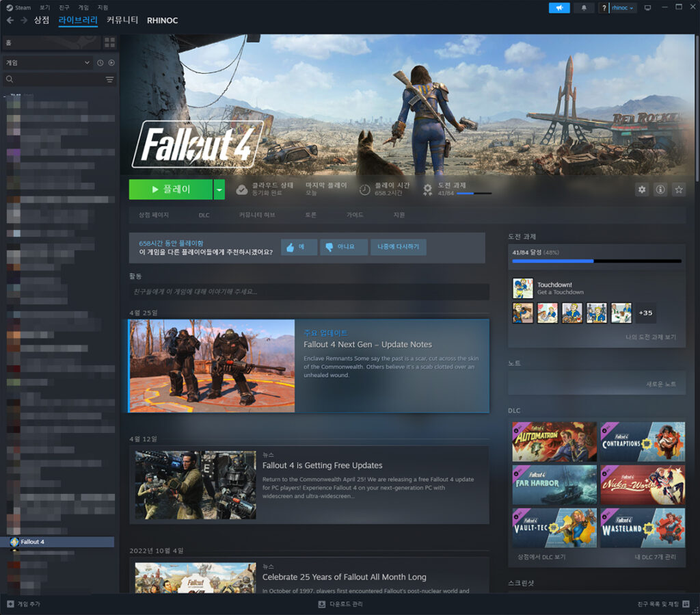Toggle Fallout 4 favorite star
The image size is (700, 615).
(x=679, y=189)
